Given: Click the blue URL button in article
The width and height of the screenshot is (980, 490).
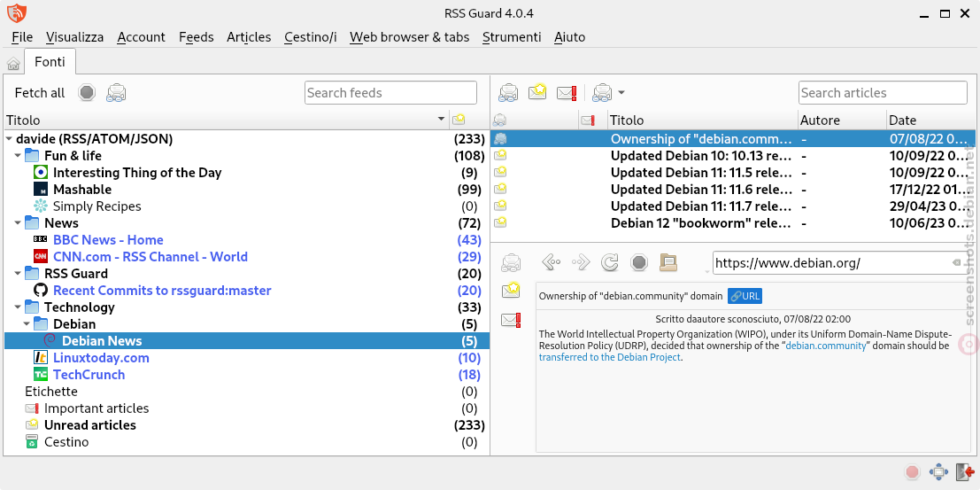Looking at the screenshot, I should (x=745, y=296).
